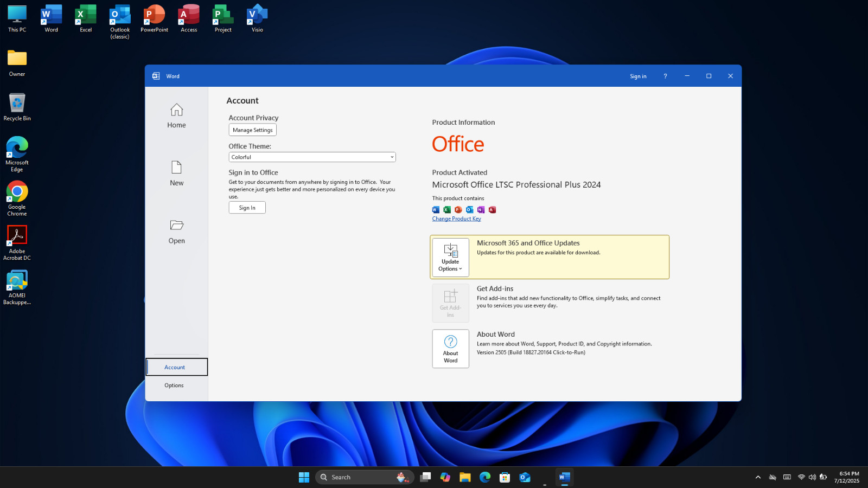Select the PowerPoint desktop shortcut
Viewport: 868px width, 488px height.
coord(155,19)
